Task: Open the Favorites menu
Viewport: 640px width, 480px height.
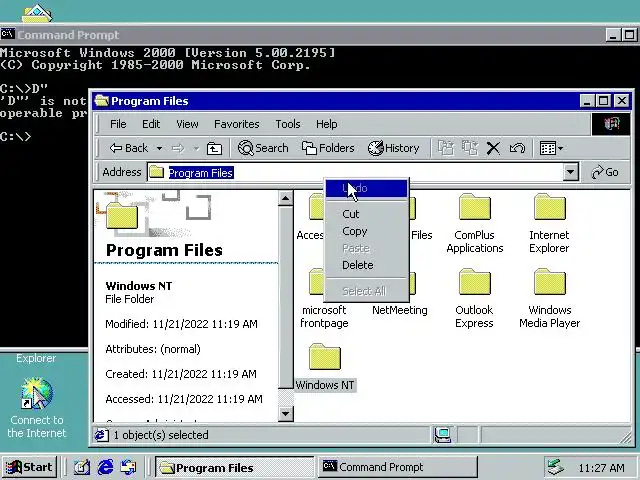Action: [x=237, y=124]
